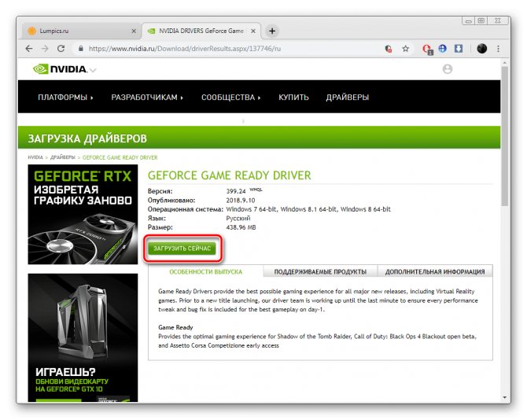Click the address bar URL field
Screen dimensions: 527x420
point(229,49)
